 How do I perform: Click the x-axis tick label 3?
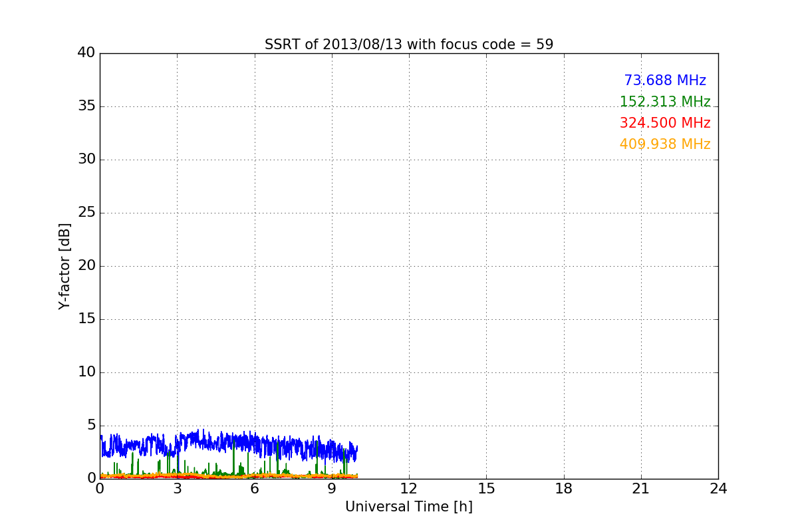pyautogui.click(x=177, y=489)
